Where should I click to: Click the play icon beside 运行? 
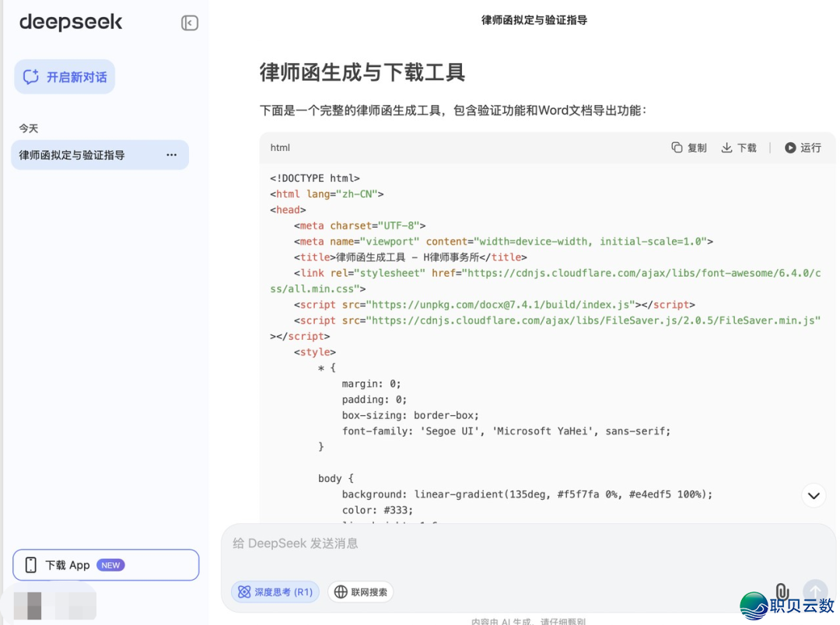pyautogui.click(x=790, y=148)
